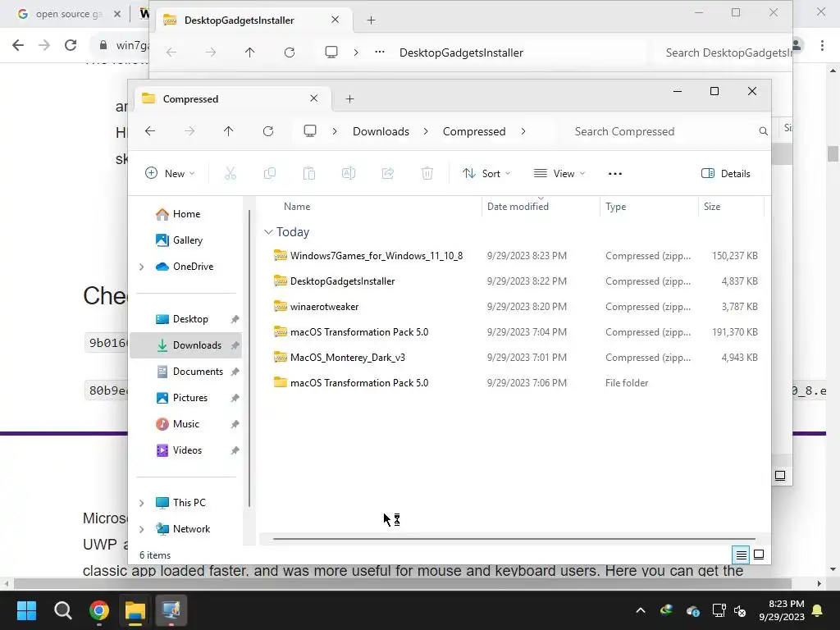Collapse the Today group

[268, 232]
